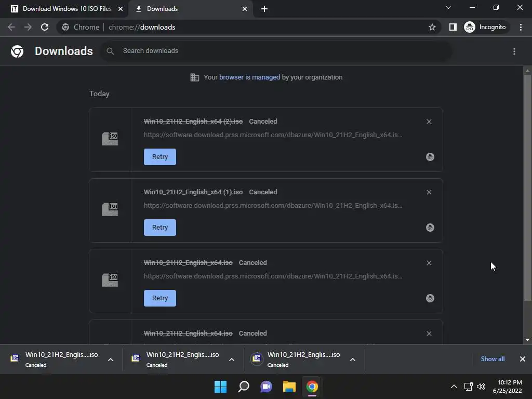
Task: Click the volume icon in system tray
Action: tap(481, 387)
